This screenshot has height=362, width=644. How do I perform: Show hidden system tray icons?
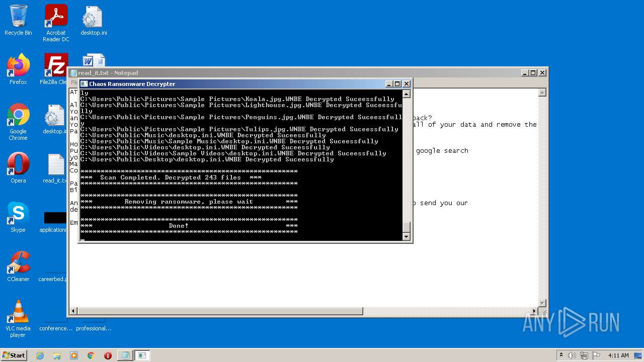(561, 355)
